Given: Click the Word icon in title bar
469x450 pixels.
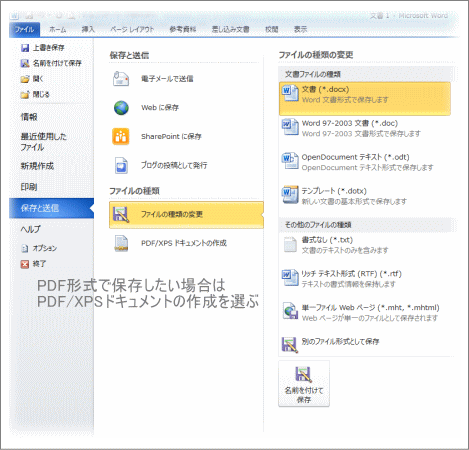Looking at the screenshot, I should [x=14, y=16].
